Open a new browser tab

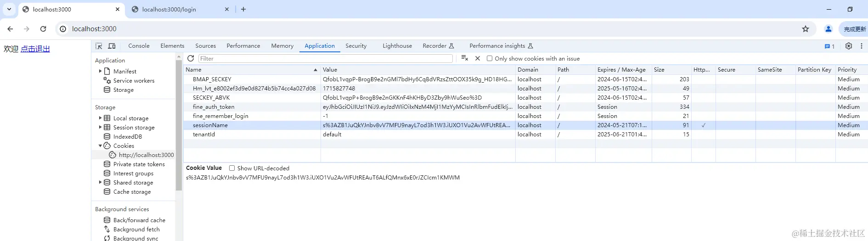click(243, 9)
